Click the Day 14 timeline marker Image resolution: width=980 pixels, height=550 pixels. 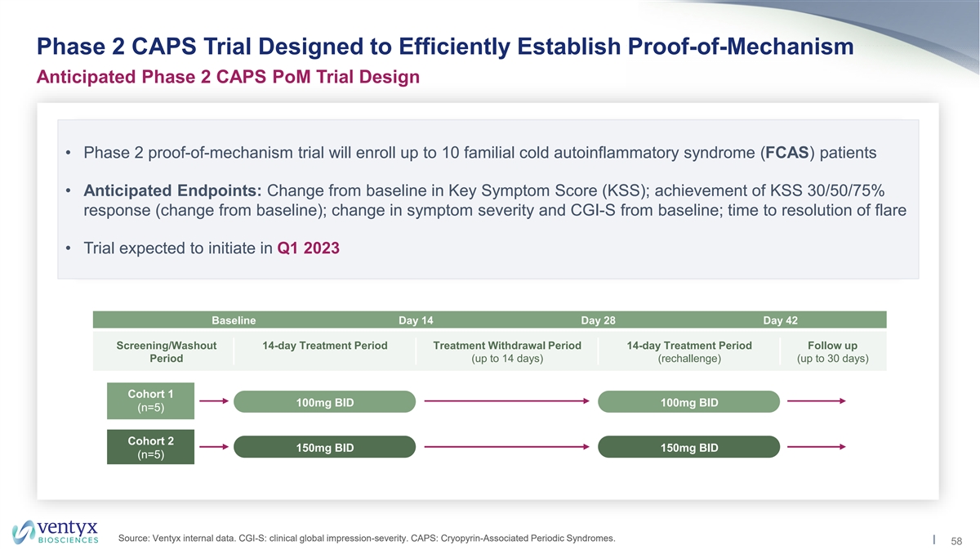tap(416, 320)
